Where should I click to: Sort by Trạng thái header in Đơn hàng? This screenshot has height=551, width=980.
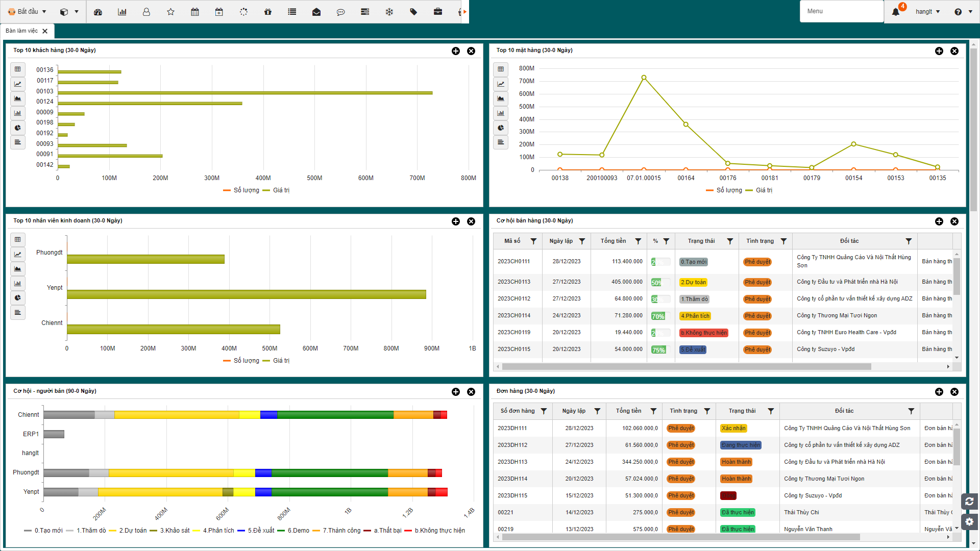742,411
